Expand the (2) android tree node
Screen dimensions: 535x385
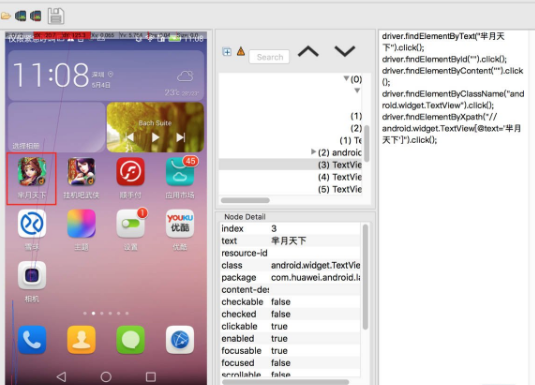313,152
